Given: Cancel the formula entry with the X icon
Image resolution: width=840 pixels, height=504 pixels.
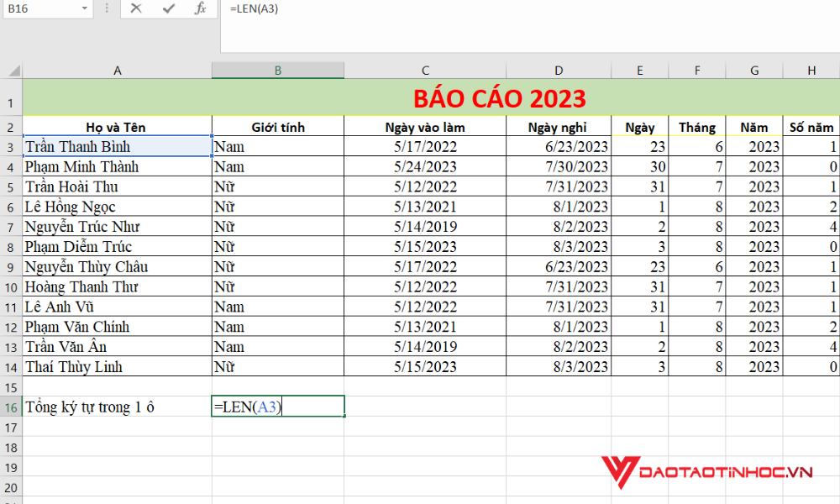Looking at the screenshot, I should point(136,8).
